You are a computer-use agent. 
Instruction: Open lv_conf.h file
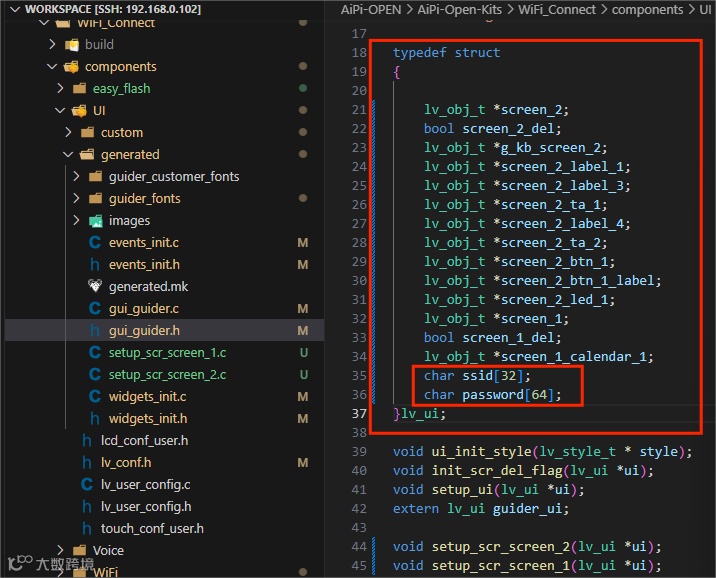126,462
